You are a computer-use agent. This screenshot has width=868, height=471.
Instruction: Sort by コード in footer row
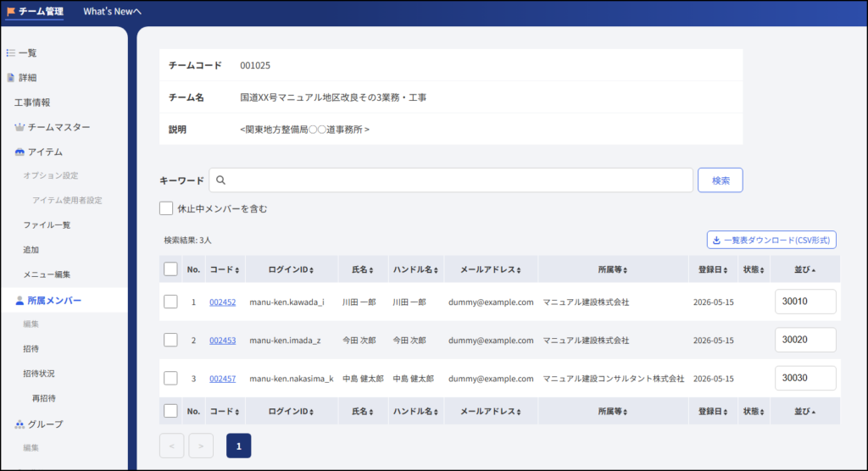[224, 411]
